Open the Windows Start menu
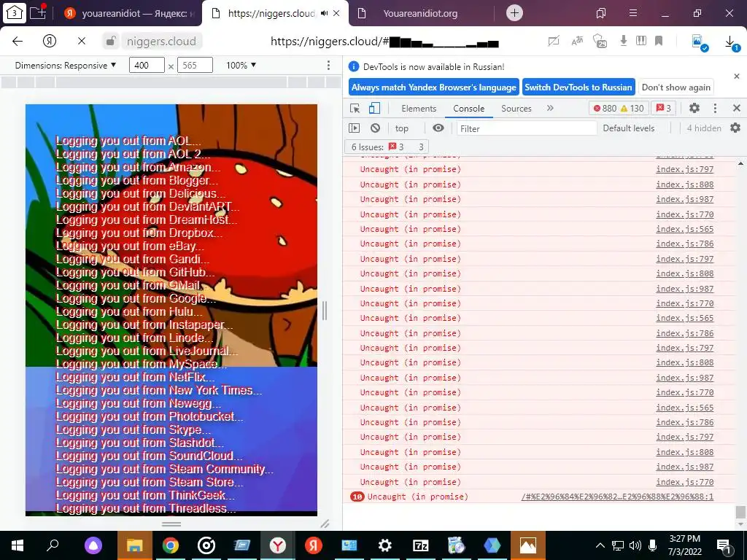 click(x=18, y=545)
